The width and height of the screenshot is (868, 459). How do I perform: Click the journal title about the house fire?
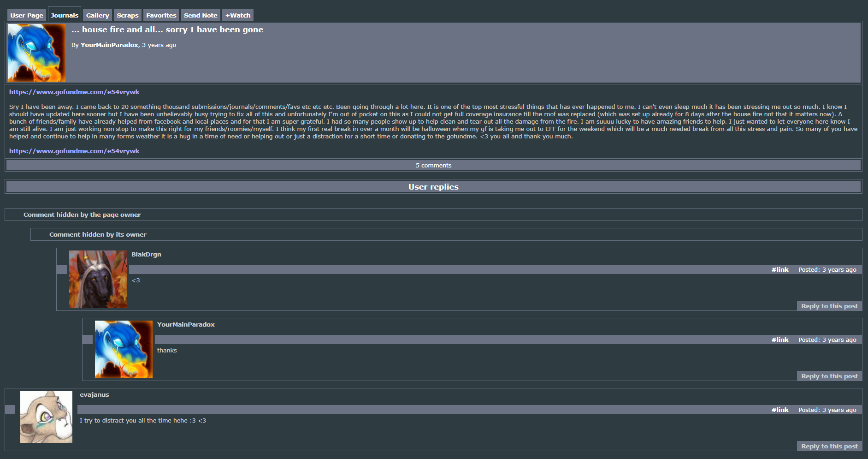pyautogui.click(x=167, y=30)
